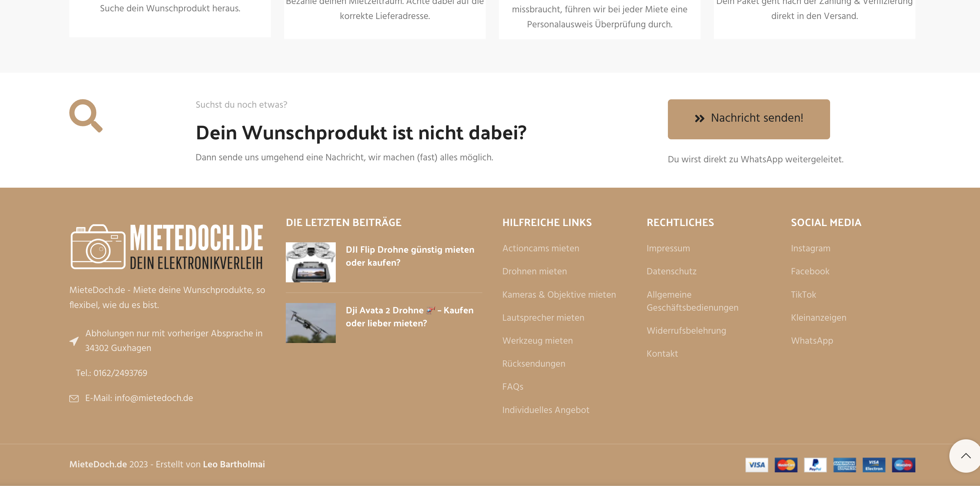The height and width of the screenshot is (486, 980).
Task: Visit the Instagram social link
Action: click(810, 248)
